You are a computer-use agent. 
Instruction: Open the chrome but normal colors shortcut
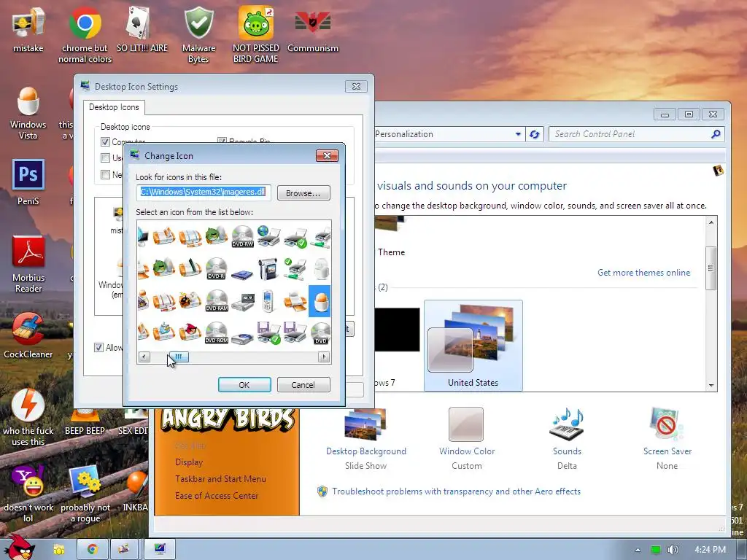85,35
